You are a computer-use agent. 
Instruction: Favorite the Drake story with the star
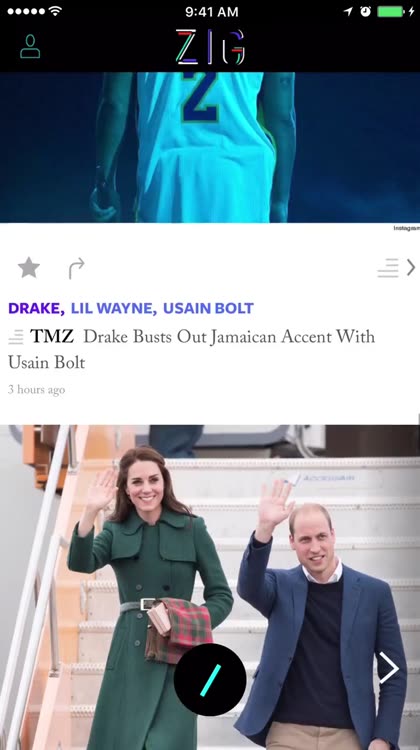tap(29, 268)
